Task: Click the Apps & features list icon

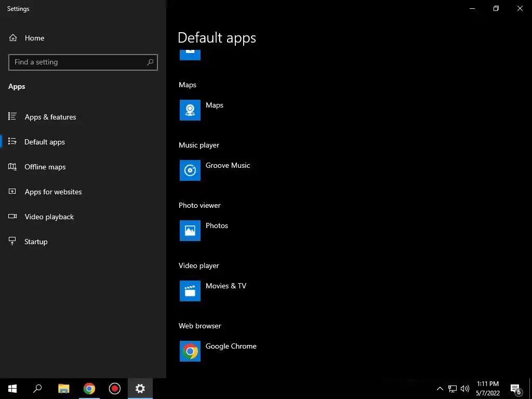Action: [x=12, y=116]
